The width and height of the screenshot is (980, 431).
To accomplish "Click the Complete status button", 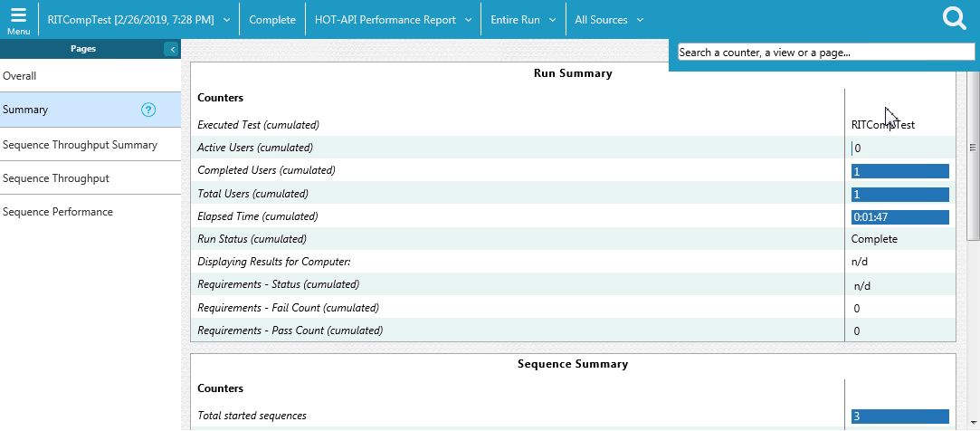I will click(272, 20).
